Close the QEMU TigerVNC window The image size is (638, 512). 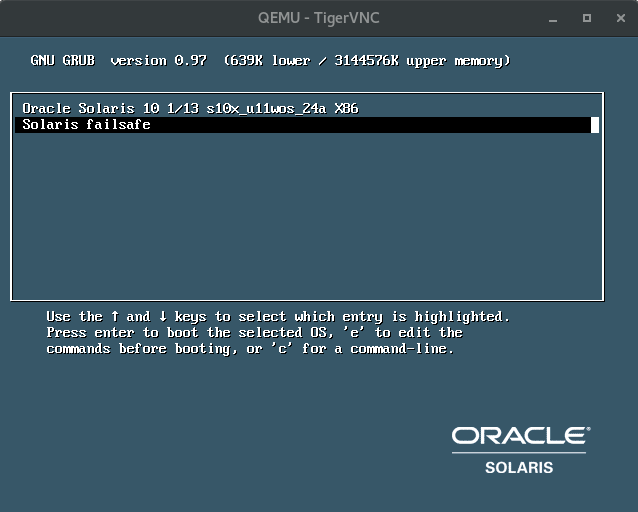621,18
